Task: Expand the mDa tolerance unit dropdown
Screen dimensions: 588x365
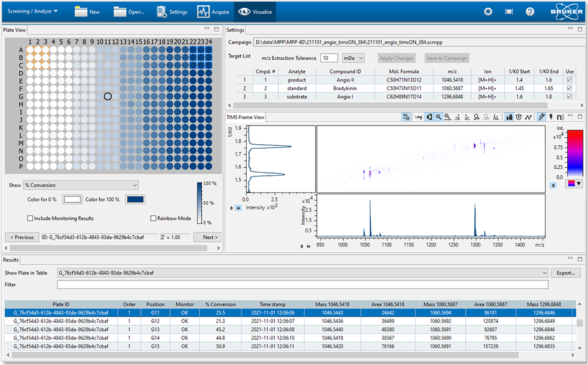Action: [x=353, y=58]
